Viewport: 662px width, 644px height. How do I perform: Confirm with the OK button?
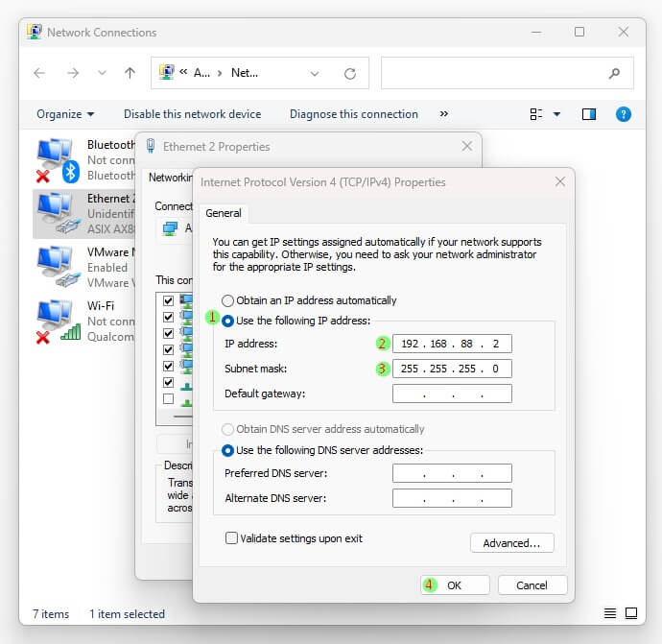pyautogui.click(x=455, y=585)
